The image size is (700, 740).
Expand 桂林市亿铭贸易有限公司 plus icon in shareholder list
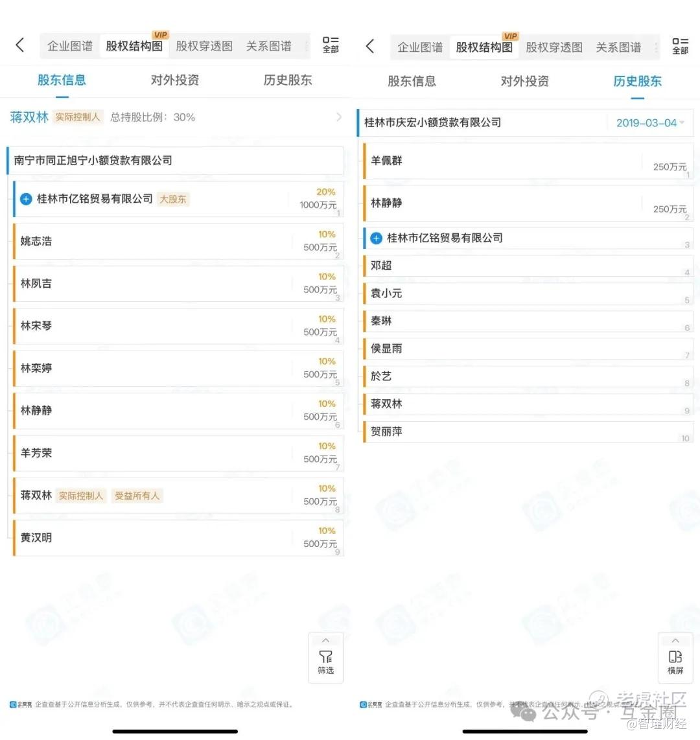coord(27,199)
